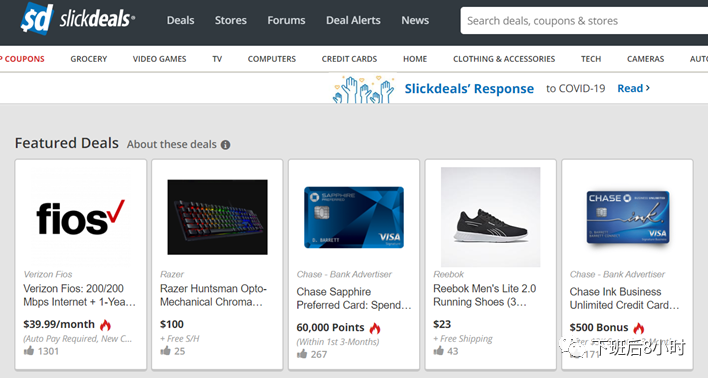The width and height of the screenshot is (708, 378).
Task: Click thumbs-up icon on Chase Sapphire deal
Action: click(302, 354)
